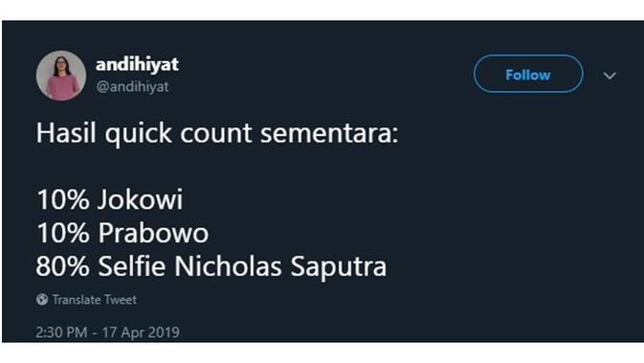
Task: Open the 2:30 PM timestamp
Action: 61,332
